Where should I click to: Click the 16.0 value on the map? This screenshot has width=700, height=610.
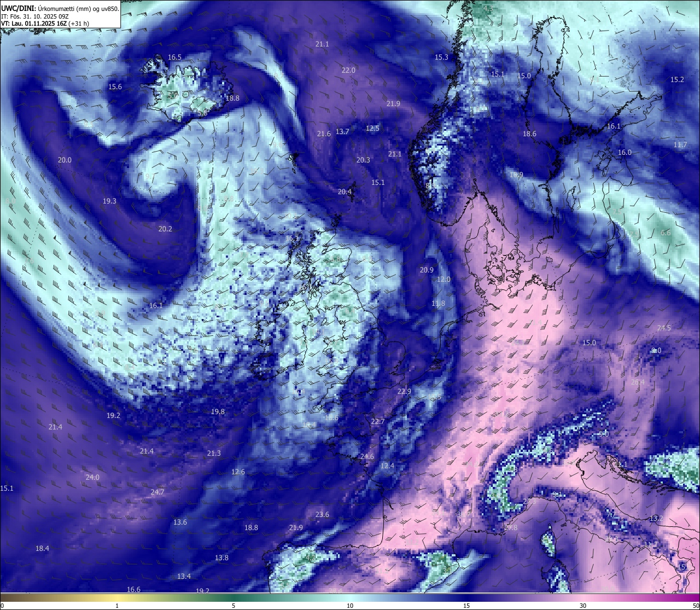(x=625, y=153)
